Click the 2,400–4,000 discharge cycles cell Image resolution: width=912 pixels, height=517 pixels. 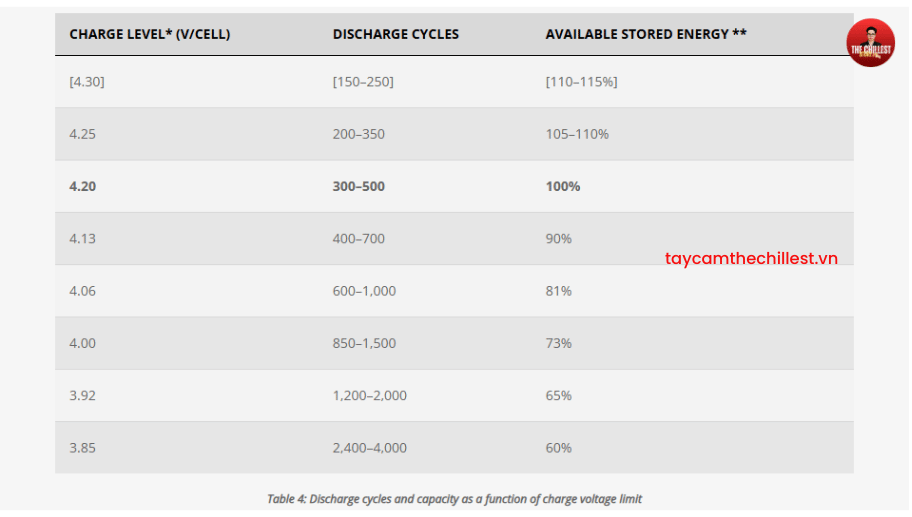click(370, 448)
